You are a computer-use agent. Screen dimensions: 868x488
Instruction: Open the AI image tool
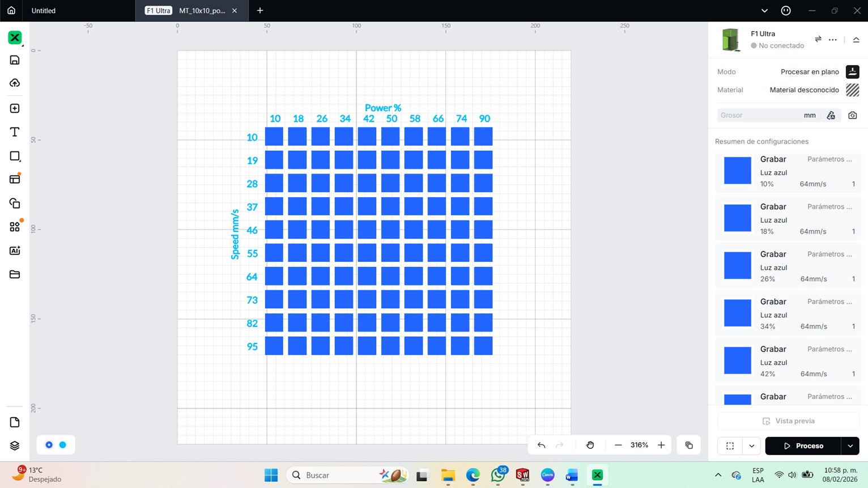click(x=15, y=251)
